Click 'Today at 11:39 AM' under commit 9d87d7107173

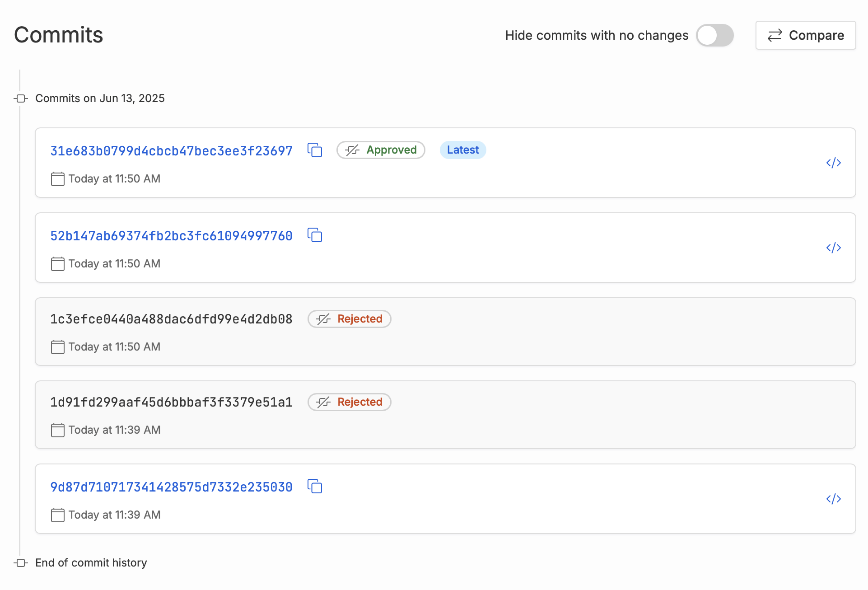pyautogui.click(x=115, y=515)
